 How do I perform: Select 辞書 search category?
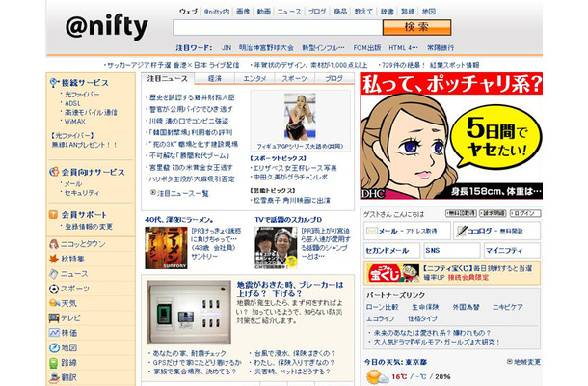pos(387,12)
